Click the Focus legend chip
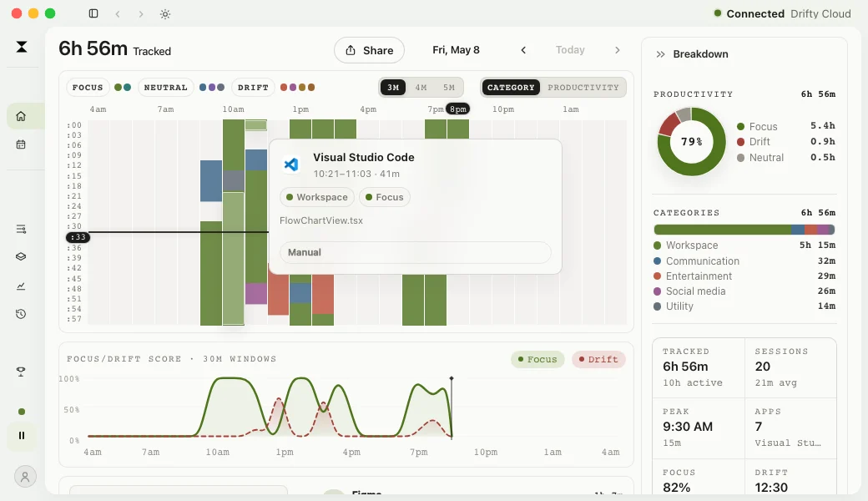 point(88,88)
